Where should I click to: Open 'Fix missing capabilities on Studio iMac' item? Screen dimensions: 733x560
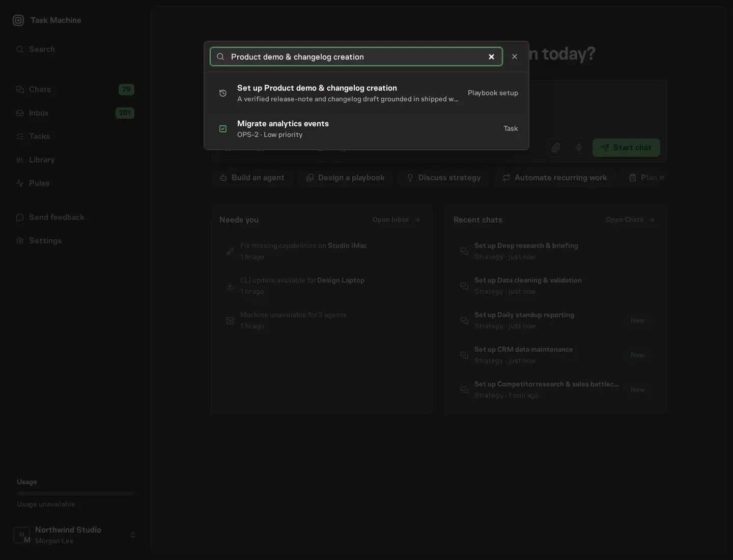pyautogui.click(x=322, y=251)
